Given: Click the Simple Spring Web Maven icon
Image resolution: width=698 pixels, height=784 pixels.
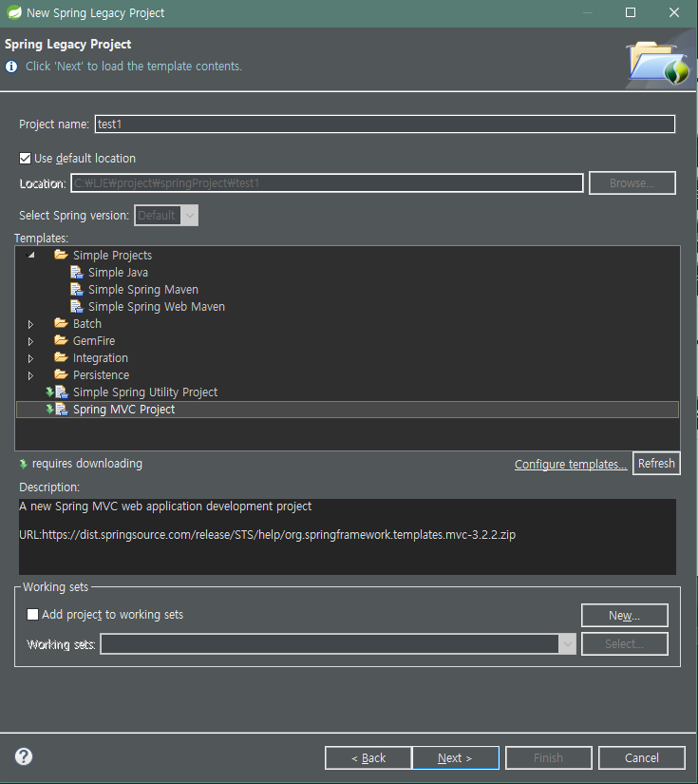Looking at the screenshot, I should [76, 307].
